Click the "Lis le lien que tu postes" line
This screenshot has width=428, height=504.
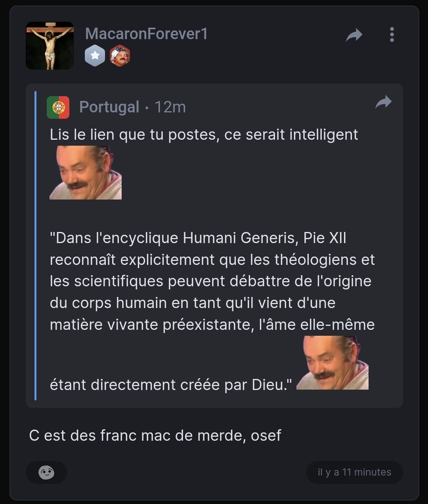[203, 134]
